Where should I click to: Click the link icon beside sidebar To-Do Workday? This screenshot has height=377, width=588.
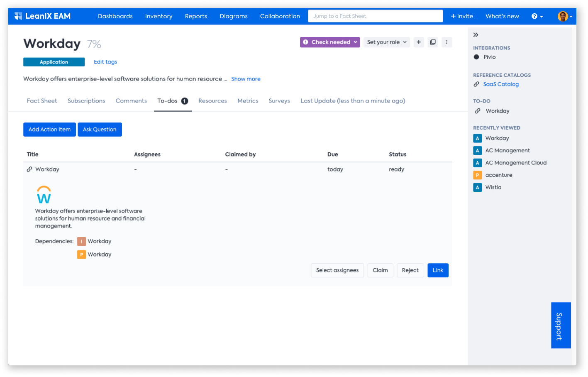pos(478,111)
